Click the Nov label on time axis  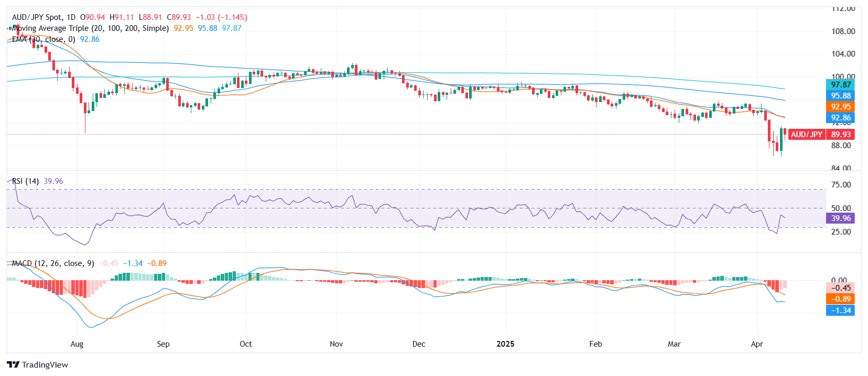coord(336,344)
